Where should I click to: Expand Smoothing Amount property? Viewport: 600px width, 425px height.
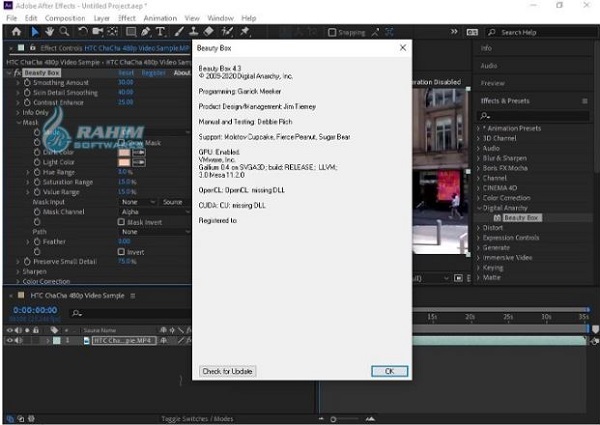[18, 83]
